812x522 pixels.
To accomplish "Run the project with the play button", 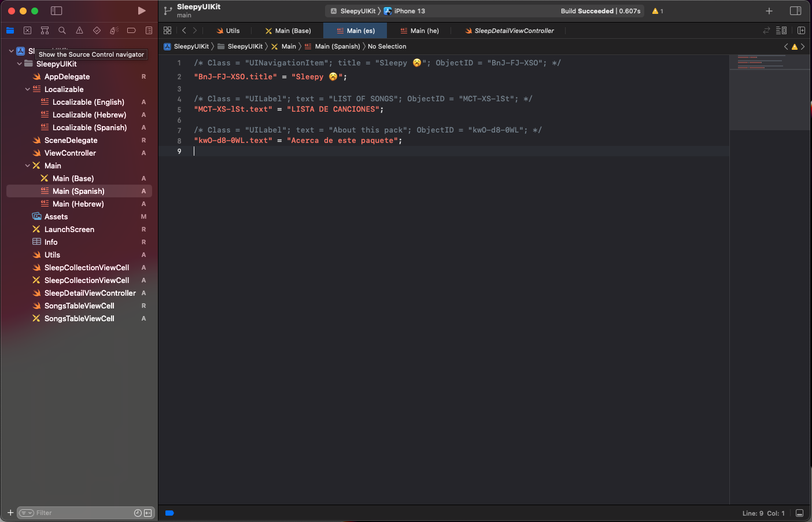I will (x=142, y=11).
